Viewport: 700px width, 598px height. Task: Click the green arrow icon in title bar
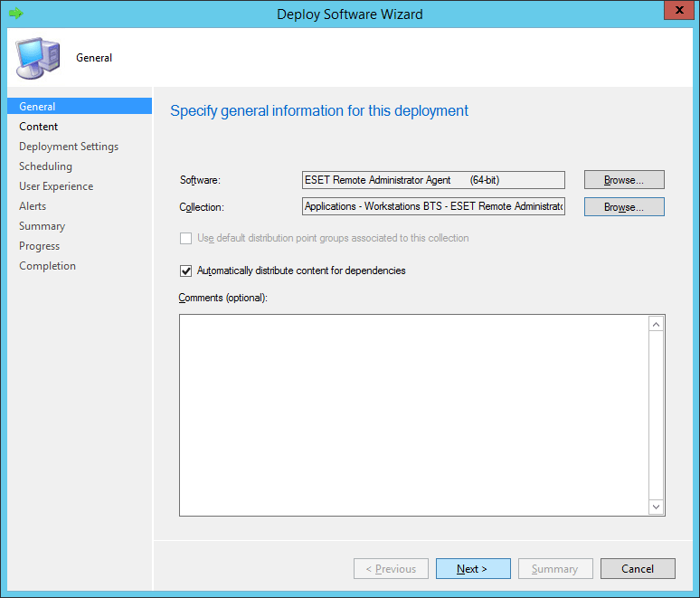(15, 14)
